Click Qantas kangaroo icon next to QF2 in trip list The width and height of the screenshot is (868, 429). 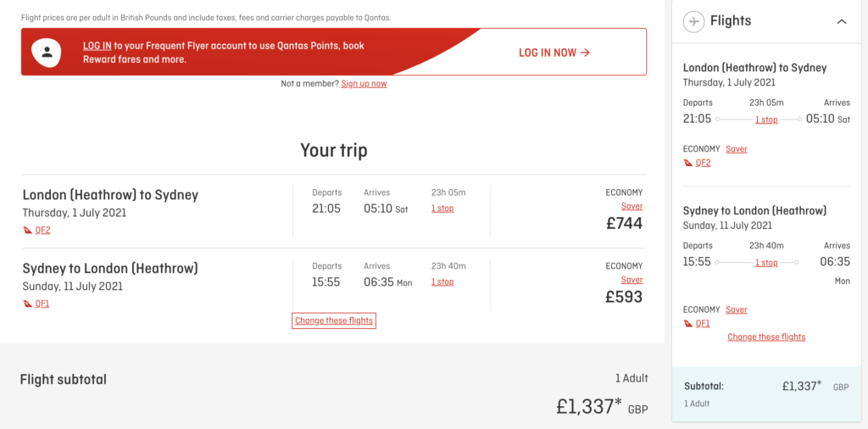point(28,231)
